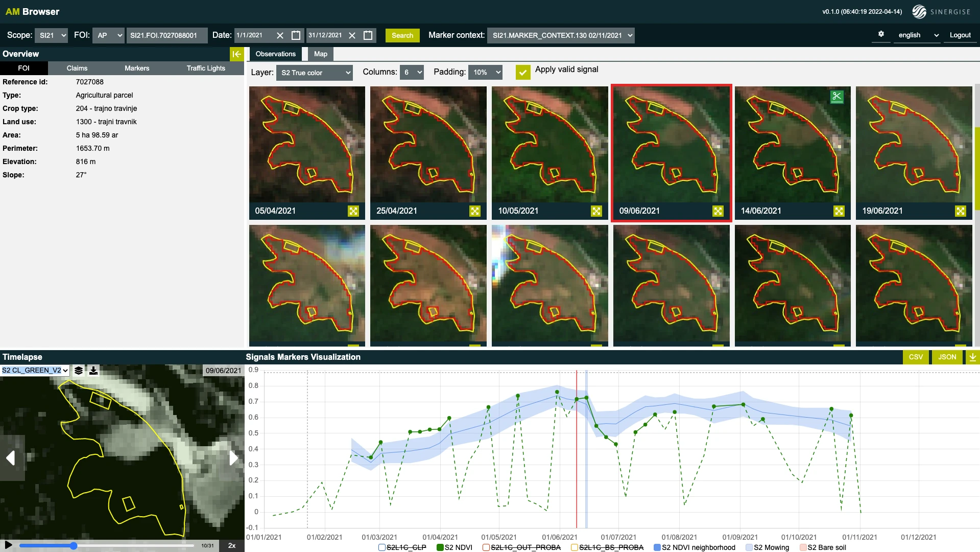Open the Traffic Lights tab

point(206,68)
